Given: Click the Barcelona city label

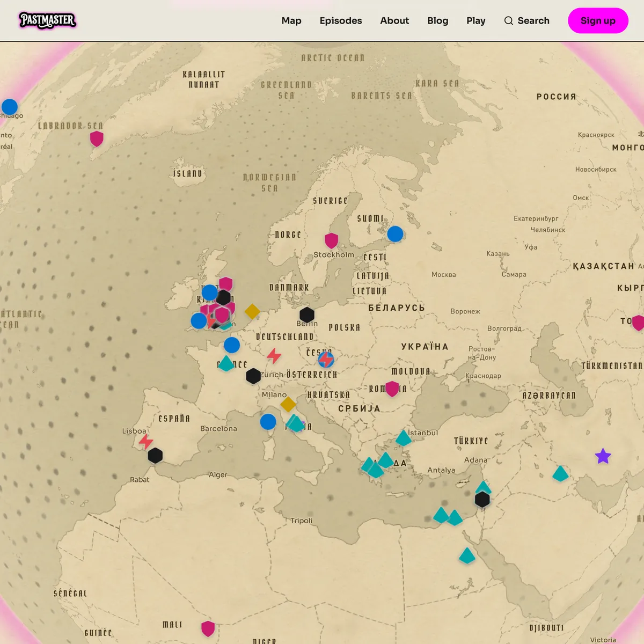Looking at the screenshot, I should (218, 429).
